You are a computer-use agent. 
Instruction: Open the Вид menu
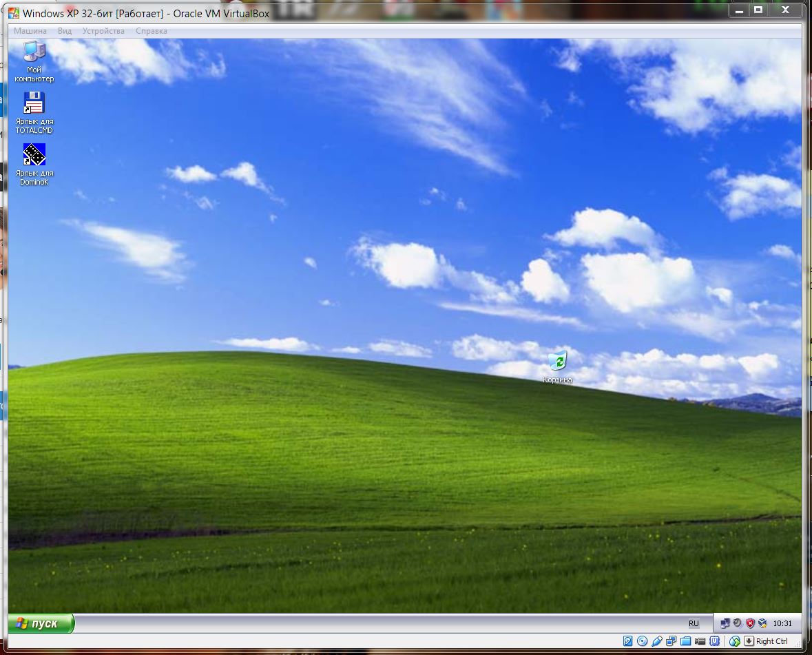[65, 31]
